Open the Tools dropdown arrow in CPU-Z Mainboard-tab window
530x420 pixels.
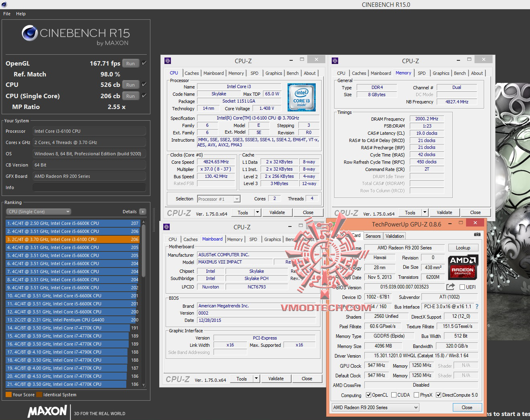[x=256, y=379]
